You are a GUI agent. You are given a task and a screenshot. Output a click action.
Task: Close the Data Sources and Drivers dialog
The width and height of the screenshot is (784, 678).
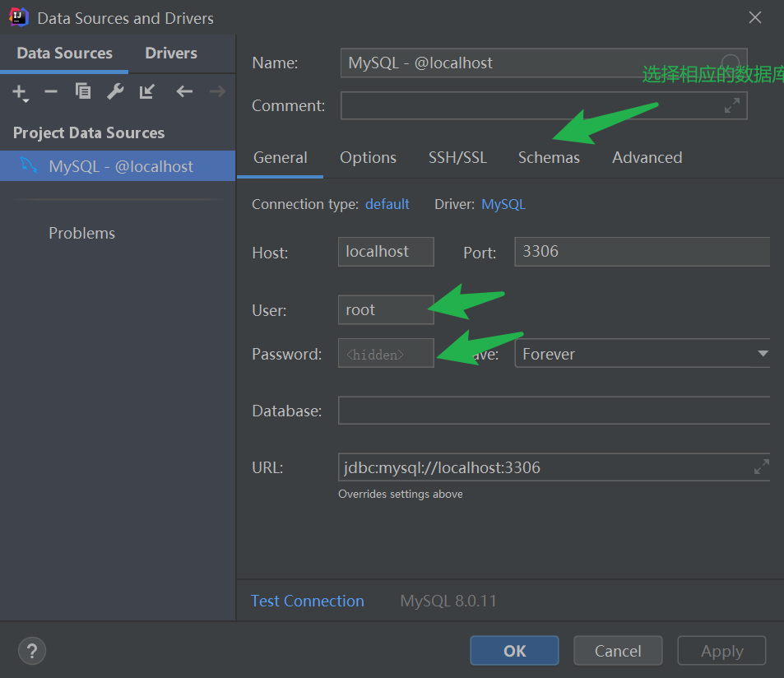[x=755, y=17]
